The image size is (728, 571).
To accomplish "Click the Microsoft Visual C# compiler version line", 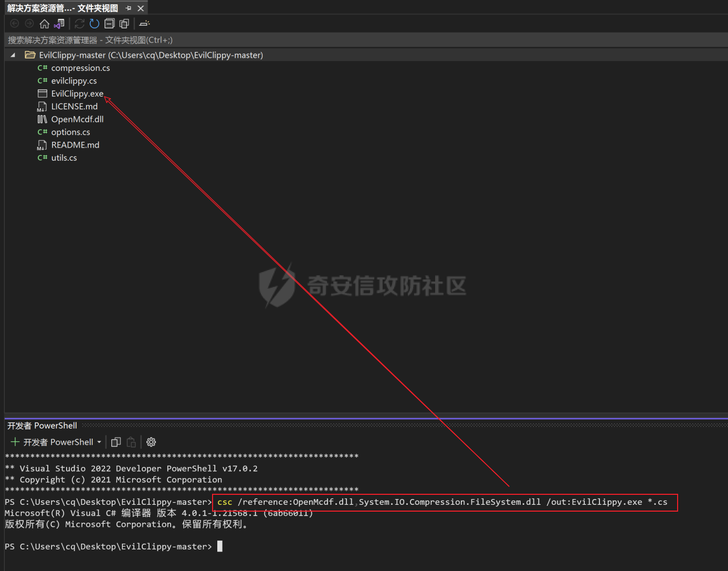I will (x=159, y=513).
